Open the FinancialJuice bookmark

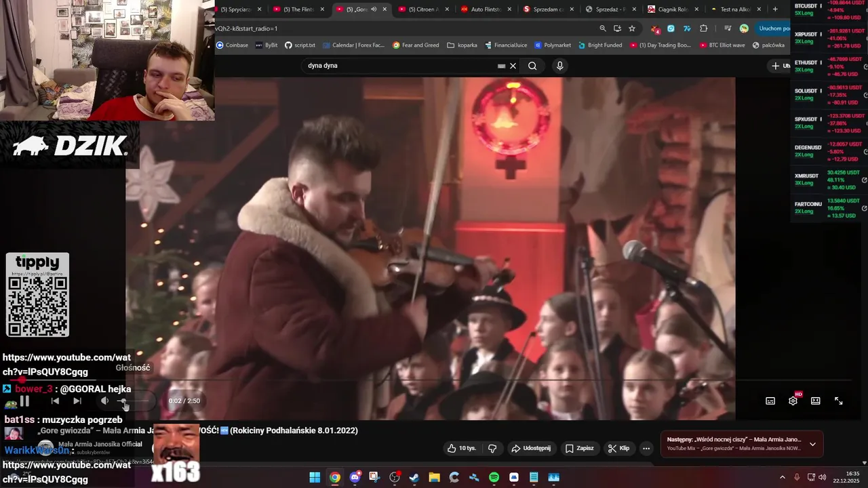(506, 45)
